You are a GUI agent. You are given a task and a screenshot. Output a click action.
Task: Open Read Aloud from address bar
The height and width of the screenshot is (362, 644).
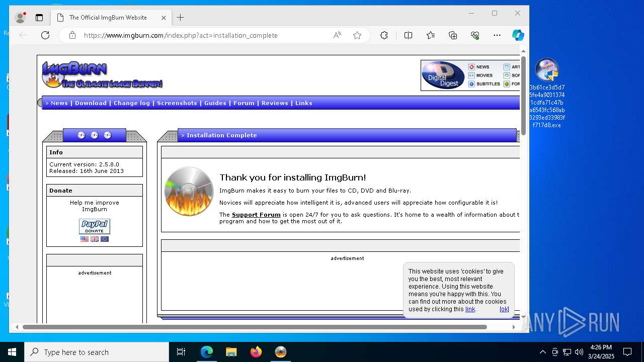[x=337, y=35]
